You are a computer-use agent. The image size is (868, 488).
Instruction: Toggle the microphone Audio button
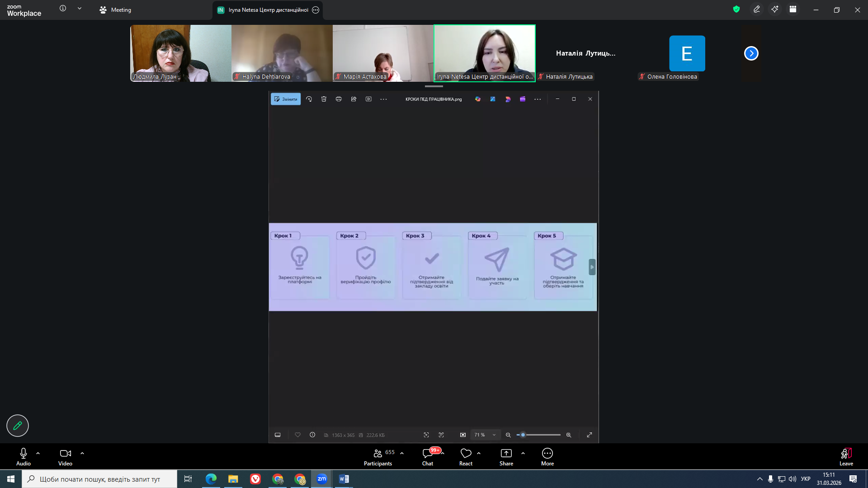tap(24, 453)
